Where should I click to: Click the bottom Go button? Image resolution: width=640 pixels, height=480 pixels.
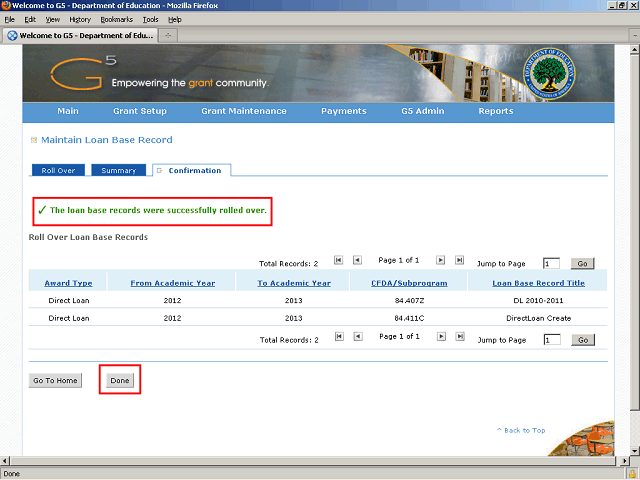(x=583, y=340)
